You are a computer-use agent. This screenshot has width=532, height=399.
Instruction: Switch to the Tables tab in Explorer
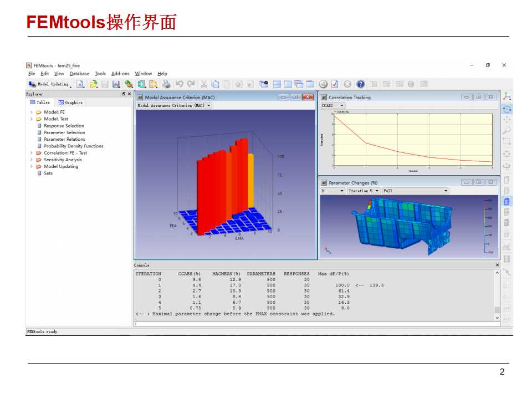[x=40, y=102]
